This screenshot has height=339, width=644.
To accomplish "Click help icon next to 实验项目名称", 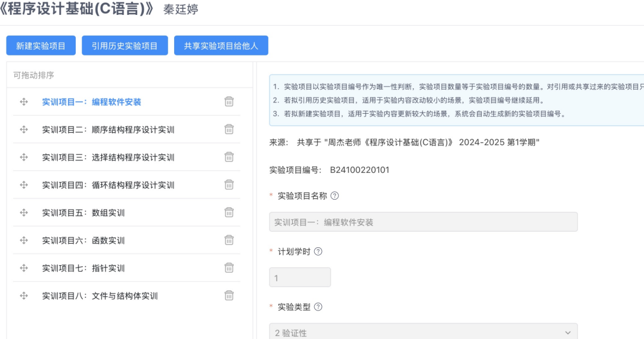I will tap(335, 196).
